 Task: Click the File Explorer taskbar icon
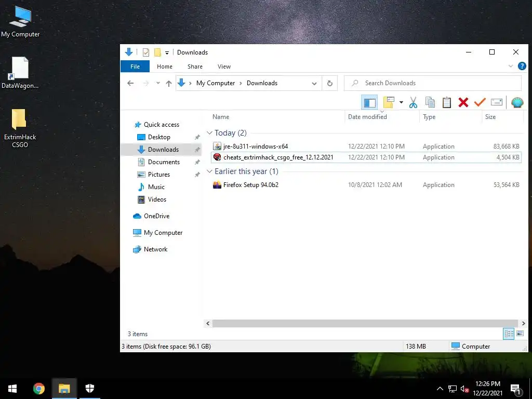point(64,389)
